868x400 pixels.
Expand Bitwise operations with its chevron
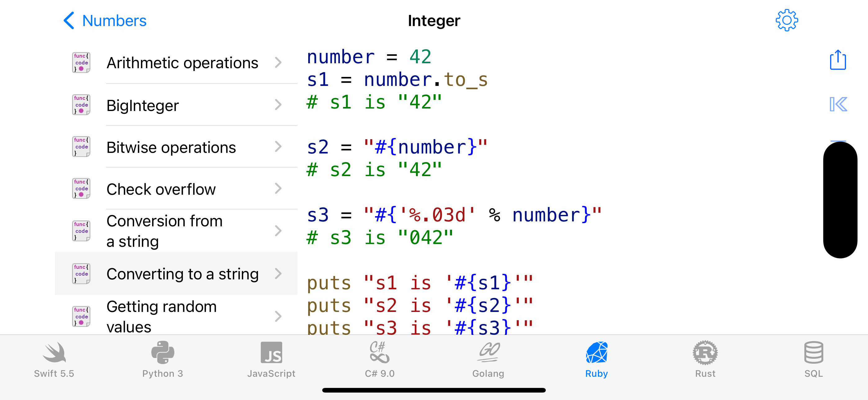coord(278,147)
